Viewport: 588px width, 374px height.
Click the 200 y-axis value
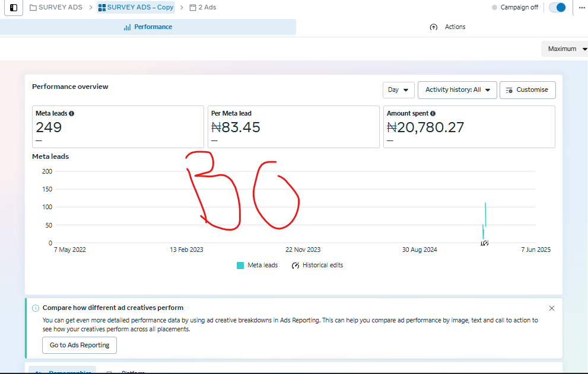(x=47, y=171)
